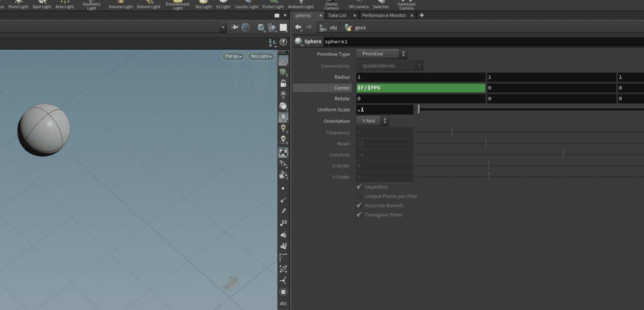This screenshot has height=310, width=644.
Task: Toggle point numbers display icon
Action: [283, 223]
